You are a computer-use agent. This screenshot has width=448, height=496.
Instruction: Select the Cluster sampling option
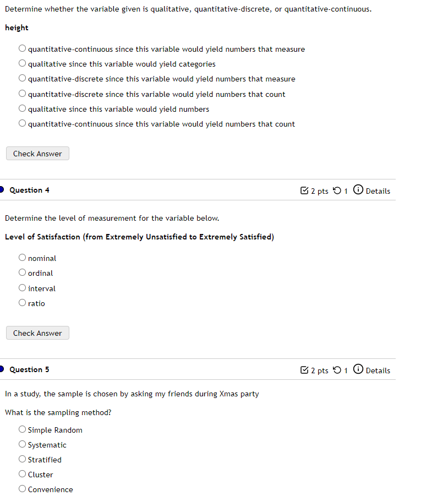point(22,473)
